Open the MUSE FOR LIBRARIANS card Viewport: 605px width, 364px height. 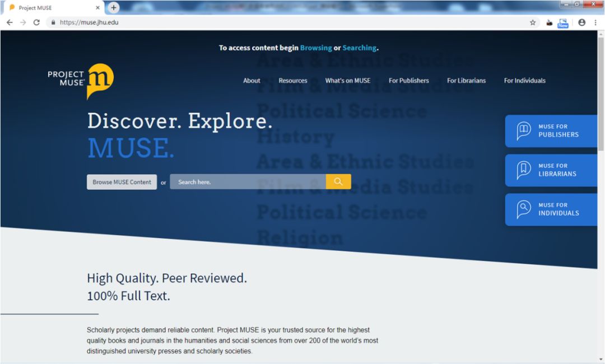coord(551,170)
